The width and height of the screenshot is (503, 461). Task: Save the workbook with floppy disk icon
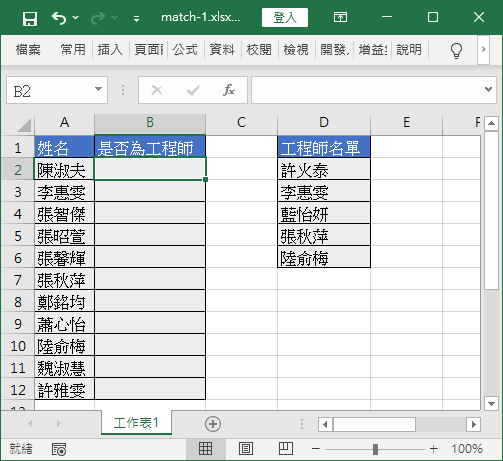click(x=30, y=18)
